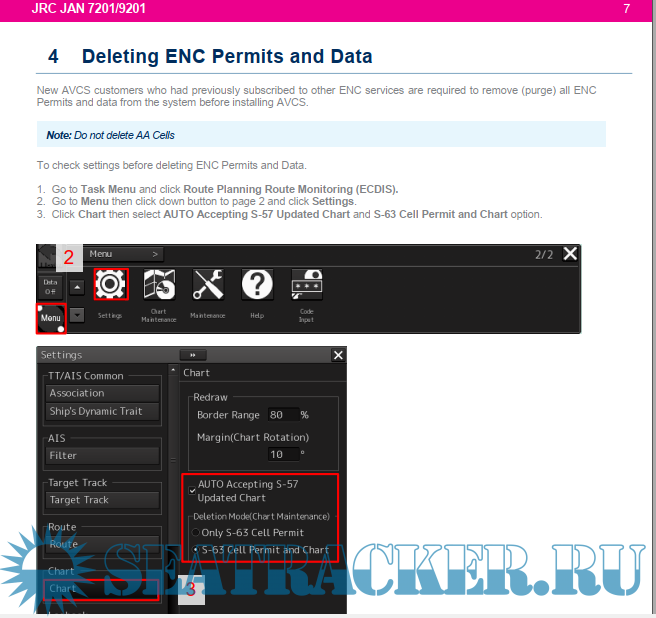Open the Chart Maintenance icon

tap(159, 285)
